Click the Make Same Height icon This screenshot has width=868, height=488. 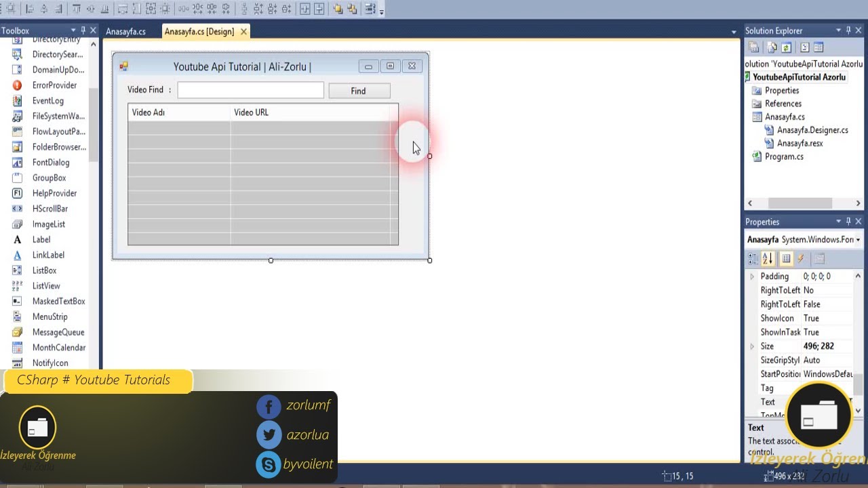coord(136,9)
